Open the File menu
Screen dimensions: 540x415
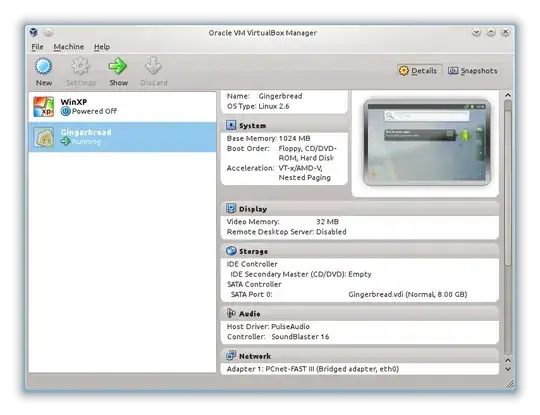pos(38,47)
